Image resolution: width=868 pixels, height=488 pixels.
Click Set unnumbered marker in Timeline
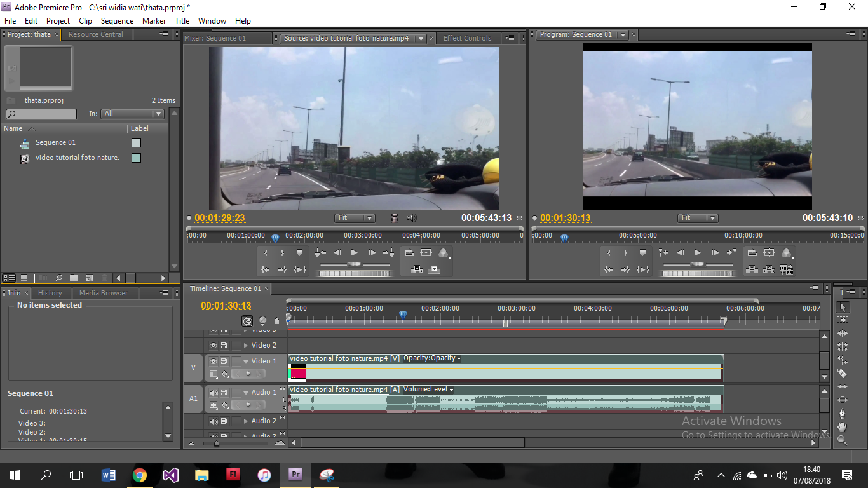276,321
